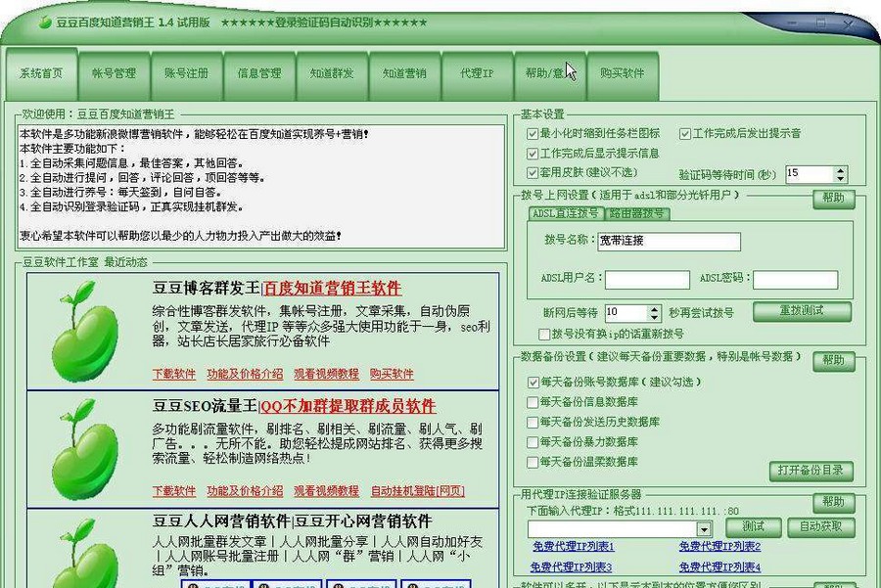Open the QQ不加群提取群成员软件 link
The width and height of the screenshot is (881, 588).
348,406
